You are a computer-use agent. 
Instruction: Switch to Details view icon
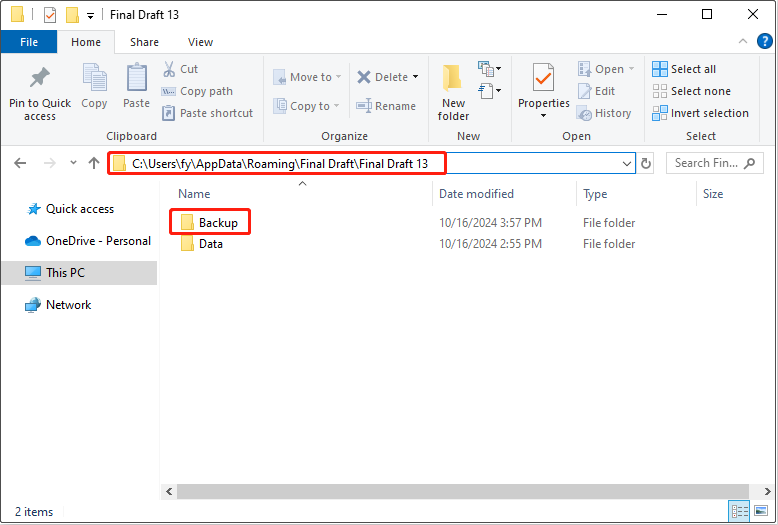tap(739, 511)
